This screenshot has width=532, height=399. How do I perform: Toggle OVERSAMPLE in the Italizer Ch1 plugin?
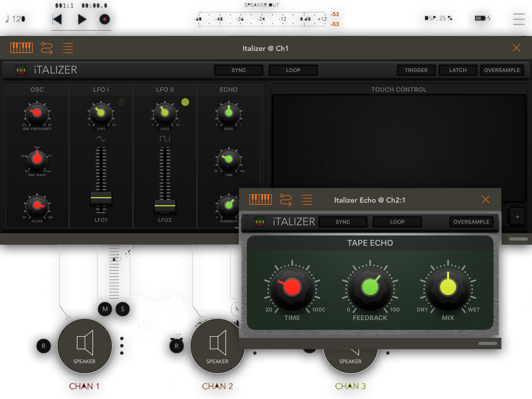(502, 70)
